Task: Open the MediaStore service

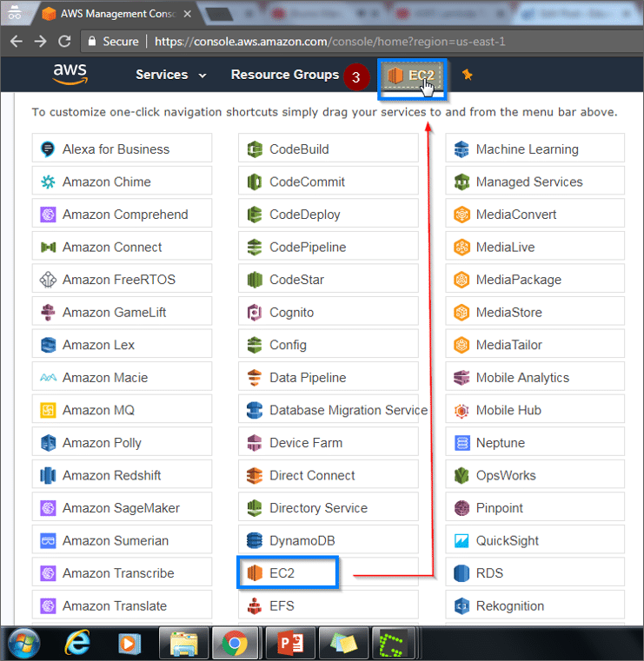Action: coord(534,313)
